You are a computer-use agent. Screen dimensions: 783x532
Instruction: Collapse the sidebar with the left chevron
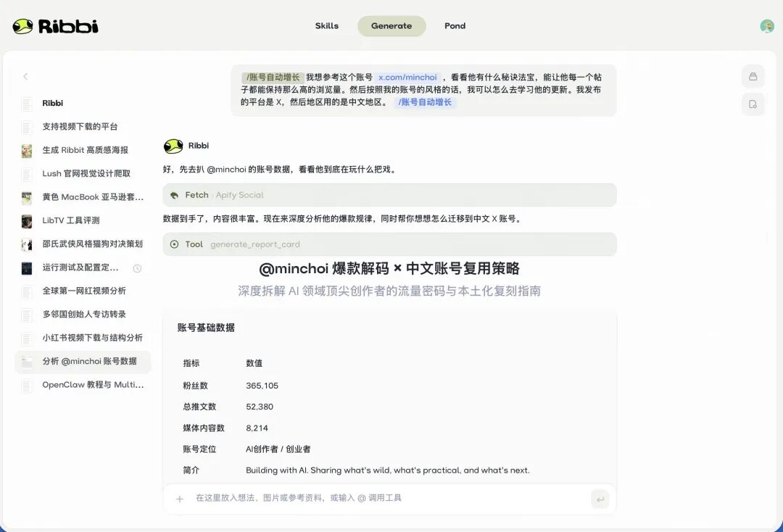(25, 76)
